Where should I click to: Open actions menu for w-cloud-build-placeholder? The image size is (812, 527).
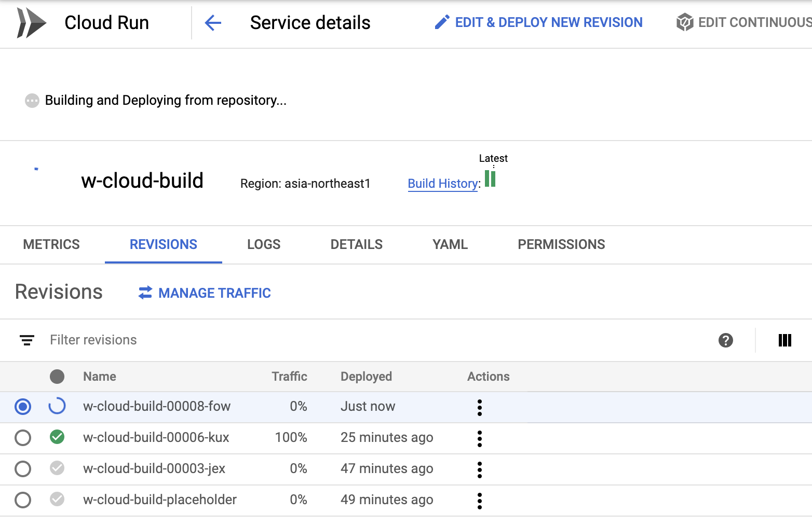480,501
